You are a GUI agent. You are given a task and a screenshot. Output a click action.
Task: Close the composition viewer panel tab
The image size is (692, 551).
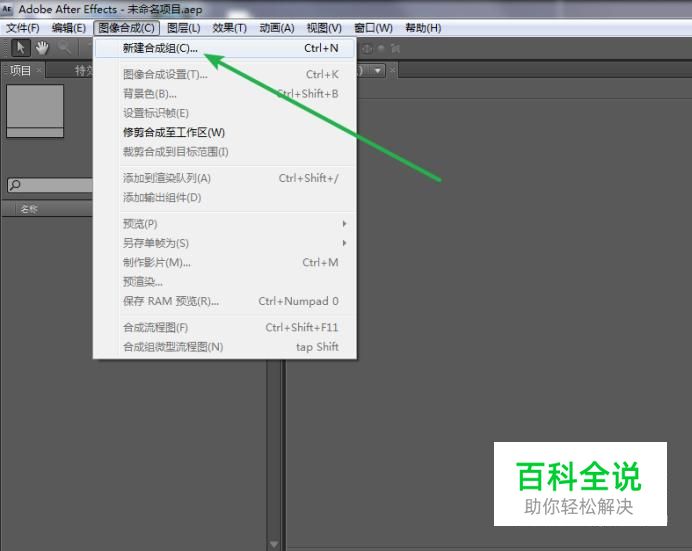392,71
